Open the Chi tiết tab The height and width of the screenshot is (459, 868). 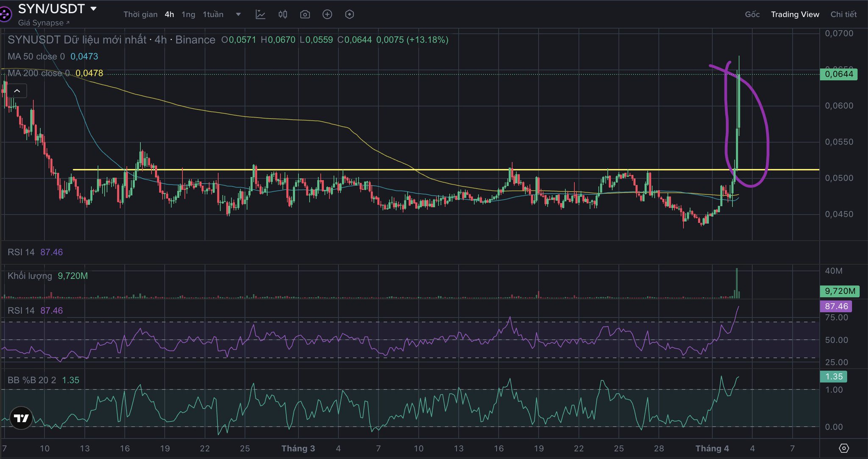843,14
